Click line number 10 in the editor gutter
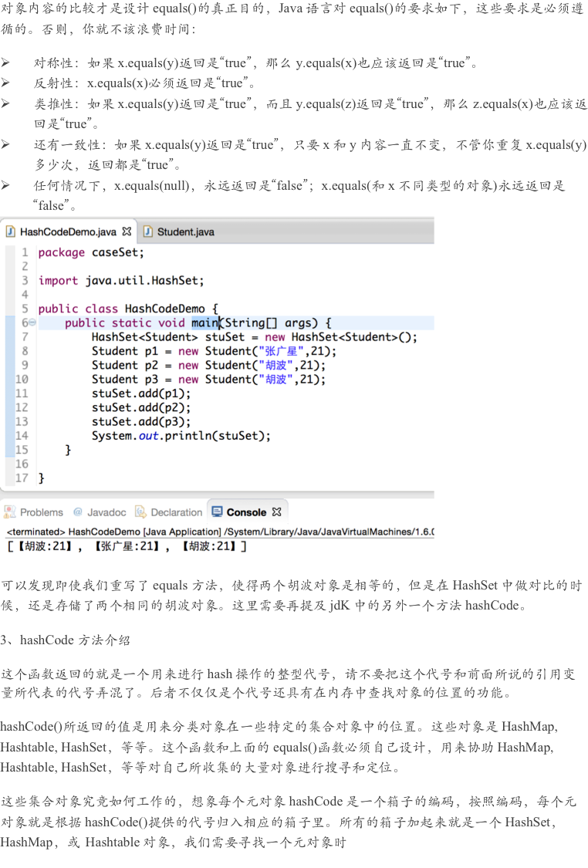The image size is (588, 868). click(x=22, y=379)
